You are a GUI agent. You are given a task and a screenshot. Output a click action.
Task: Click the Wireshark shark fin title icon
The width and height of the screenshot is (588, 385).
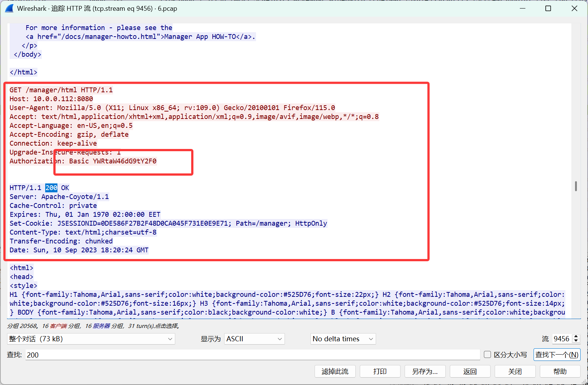(10, 8)
